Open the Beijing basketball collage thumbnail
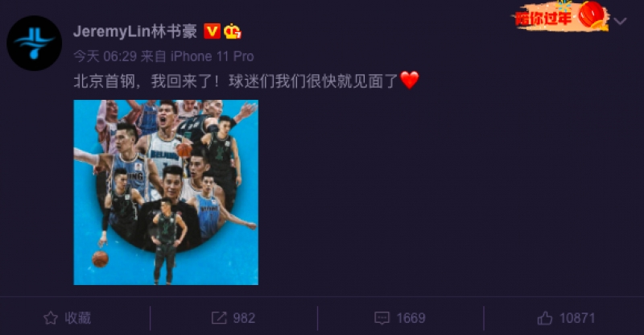The image size is (644, 335). (166, 192)
